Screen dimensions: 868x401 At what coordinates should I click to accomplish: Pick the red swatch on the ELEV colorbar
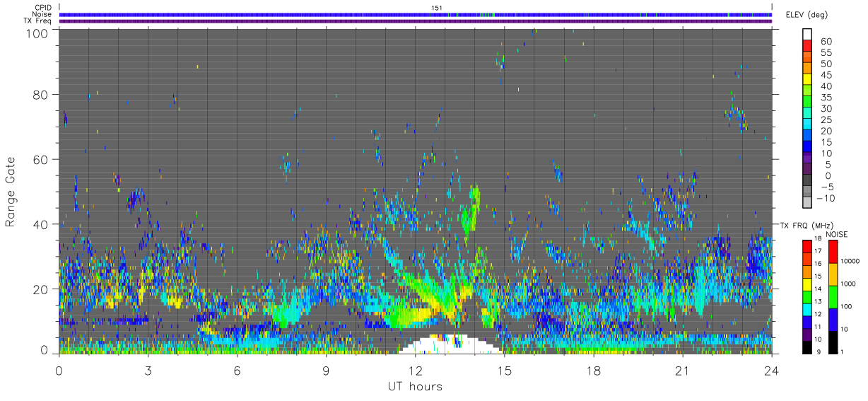[x=807, y=45]
